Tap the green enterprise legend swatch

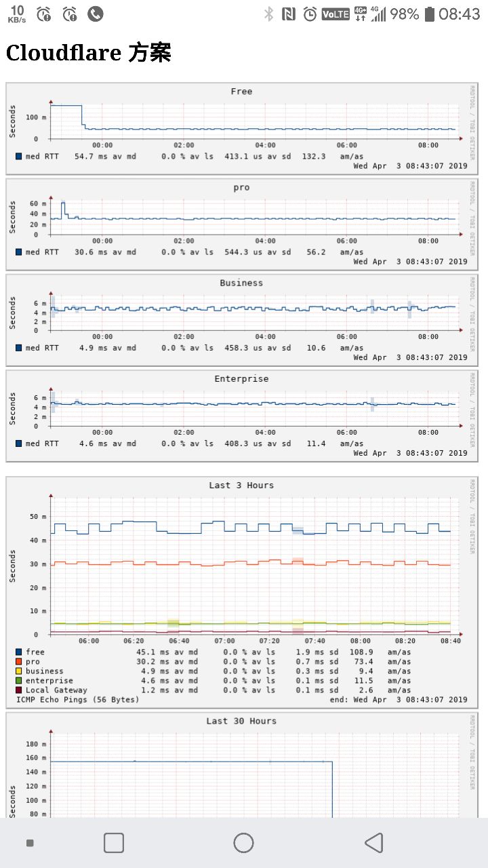[x=19, y=681]
